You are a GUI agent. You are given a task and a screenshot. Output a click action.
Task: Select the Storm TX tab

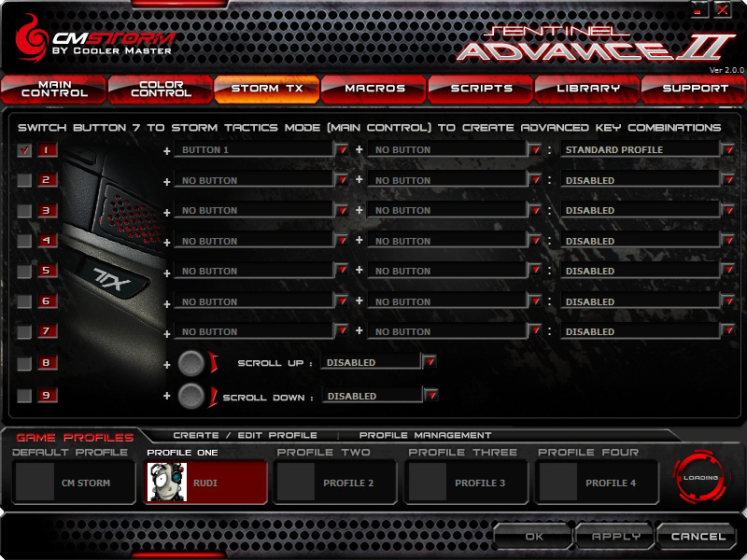point(267,89)
